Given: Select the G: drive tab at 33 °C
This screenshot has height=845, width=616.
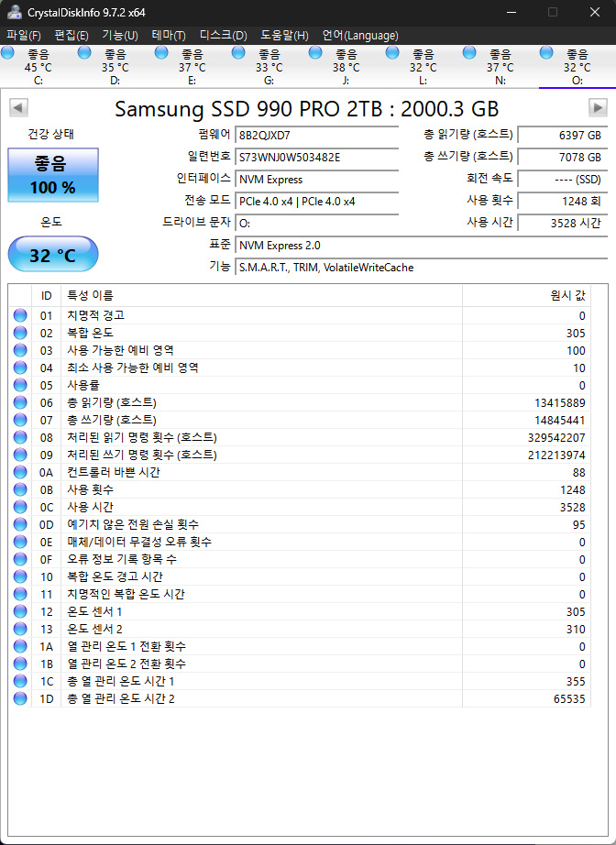Looking at the screenshot, I should pos(269,67).
